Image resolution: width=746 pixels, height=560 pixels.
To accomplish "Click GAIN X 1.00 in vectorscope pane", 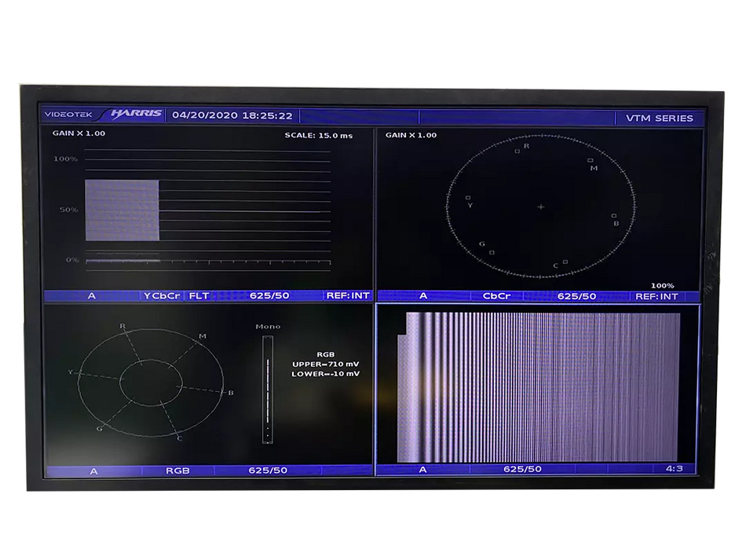I will click(x=411, y=135).
